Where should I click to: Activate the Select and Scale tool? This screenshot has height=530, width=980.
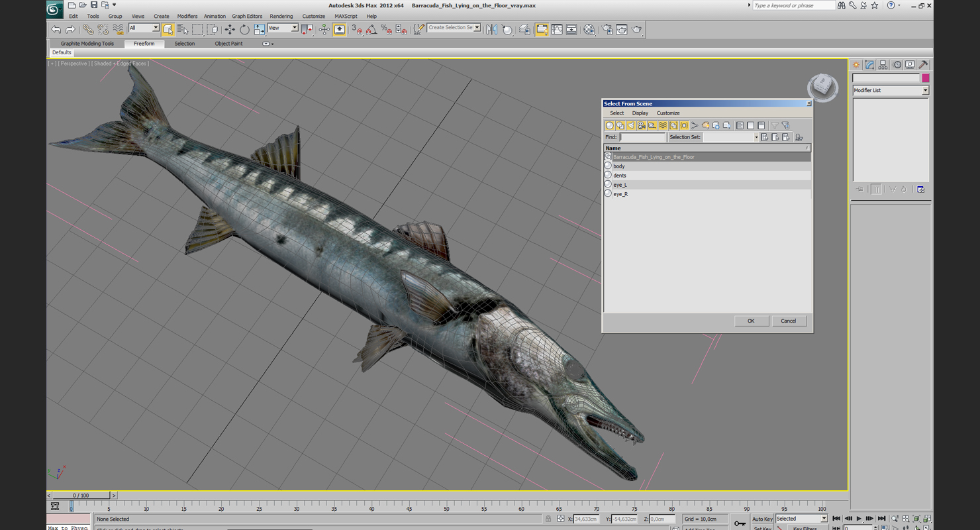[259, 30]
